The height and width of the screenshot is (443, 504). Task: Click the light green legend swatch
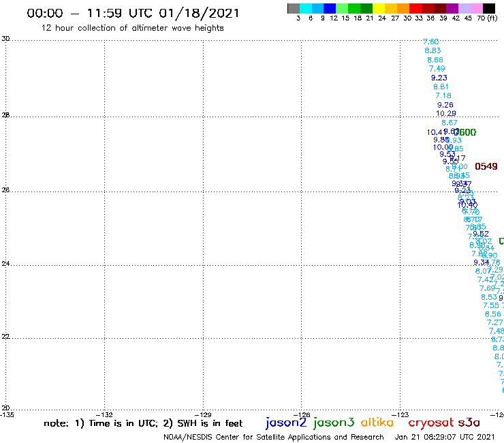tap(343, 8)
